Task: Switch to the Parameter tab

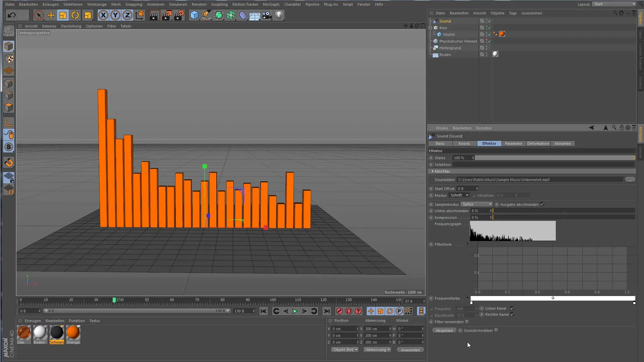Action: [514, 143]
